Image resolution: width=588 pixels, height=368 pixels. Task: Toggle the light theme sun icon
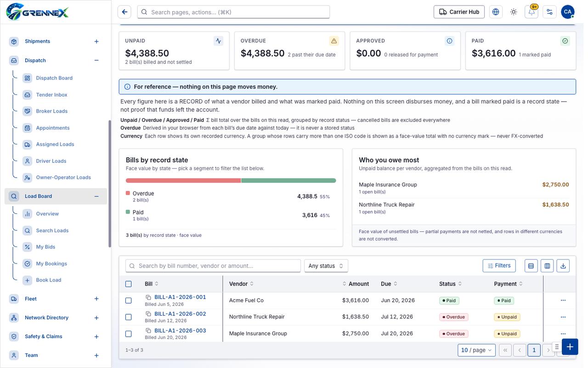point(514,12)
